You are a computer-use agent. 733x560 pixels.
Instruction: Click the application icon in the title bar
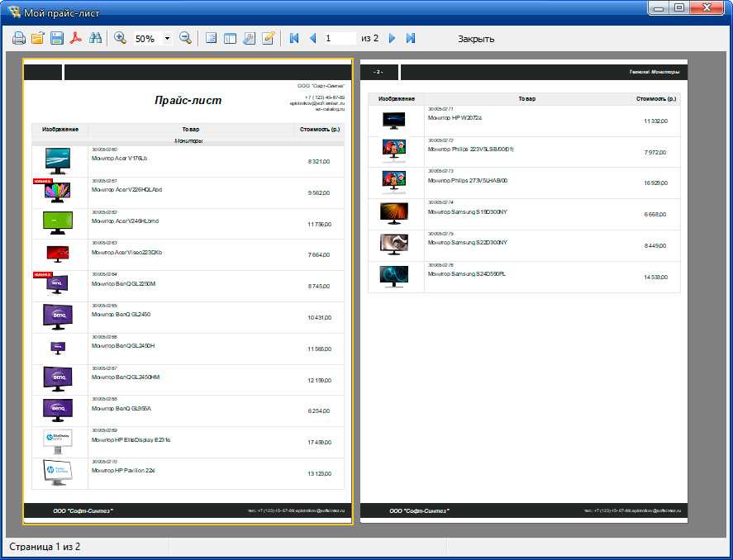14,12
